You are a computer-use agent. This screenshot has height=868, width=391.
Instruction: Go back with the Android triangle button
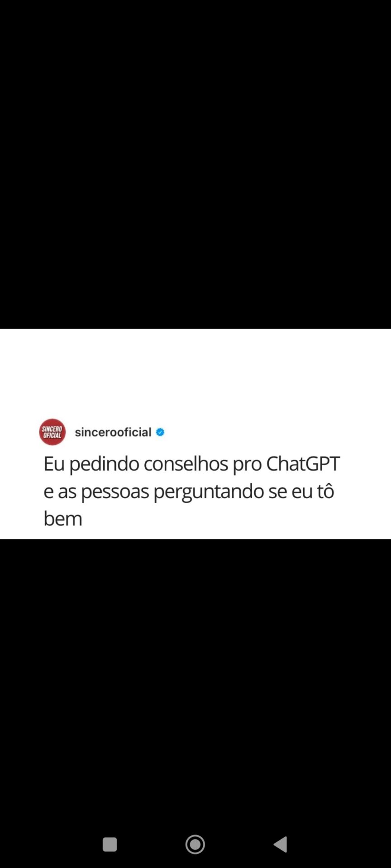point(281,844)
